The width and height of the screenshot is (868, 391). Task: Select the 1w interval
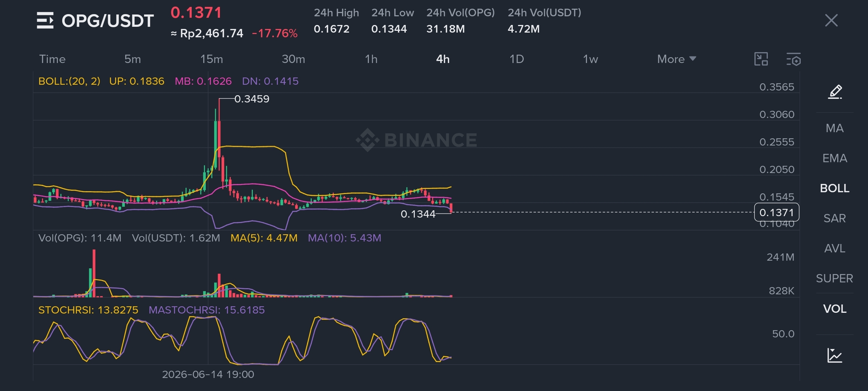click(590, 59)
